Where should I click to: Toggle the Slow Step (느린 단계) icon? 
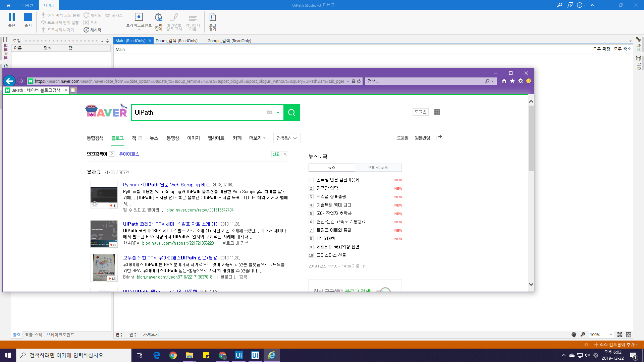click(x=158, y=17)
